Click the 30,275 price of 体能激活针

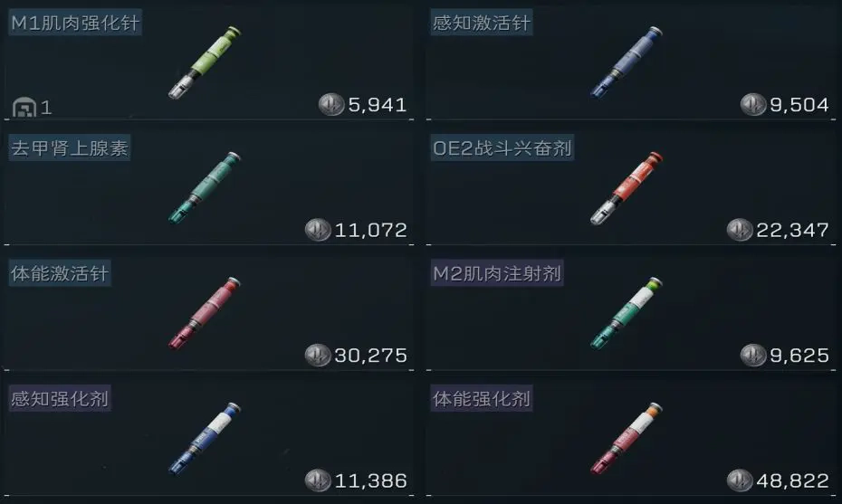[370, 356]
